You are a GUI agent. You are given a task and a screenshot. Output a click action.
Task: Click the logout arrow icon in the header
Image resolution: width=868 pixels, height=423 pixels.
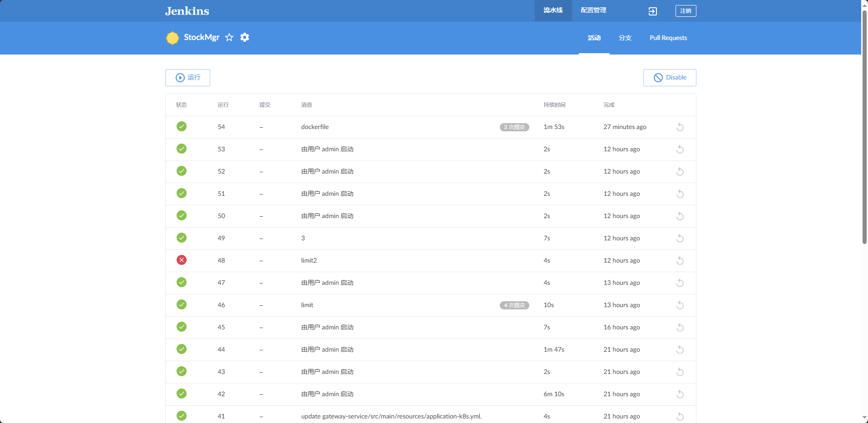pyautogui.click(x=652, y=11)
